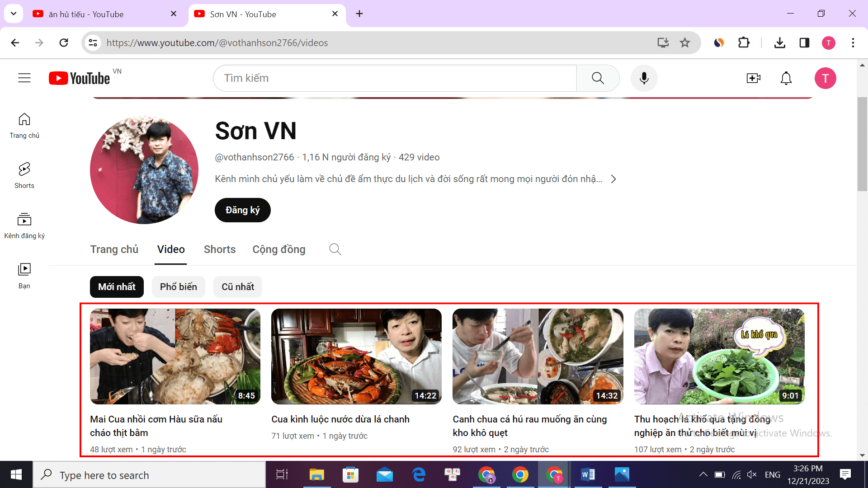This screenshot has height=488, width=868.
Task: Open the YouTube hamburger guide menu
Action: pyautogui.click(x=24, y=78)
